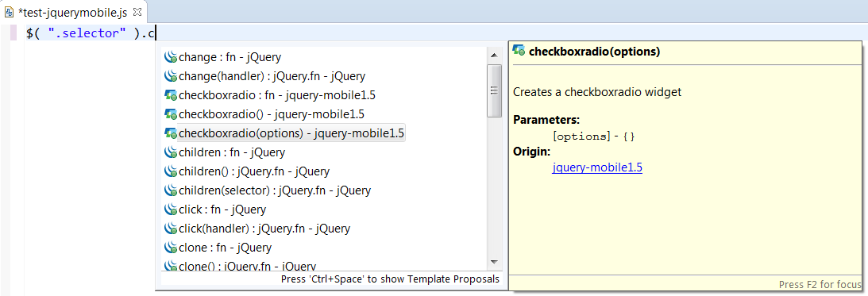
Task: Click the 'Parameters:' heading in the doc popup
Action: [x=546, y=120]
